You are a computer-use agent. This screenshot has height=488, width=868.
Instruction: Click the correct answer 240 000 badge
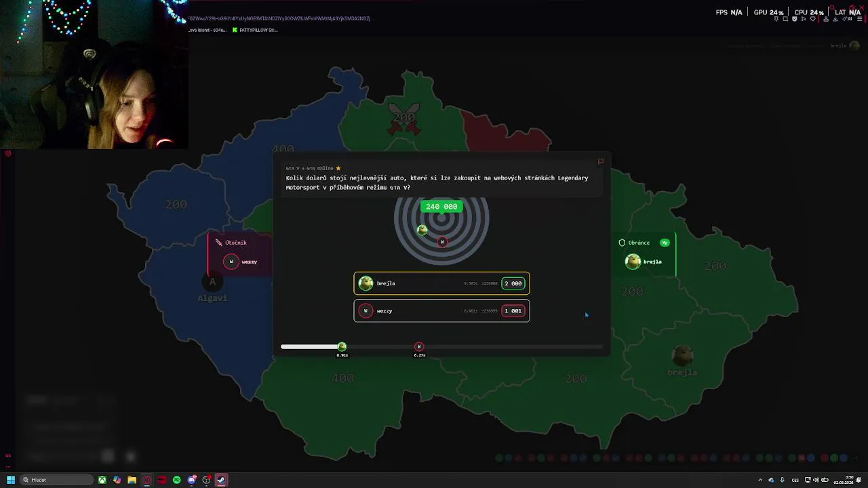click(441, 207)
